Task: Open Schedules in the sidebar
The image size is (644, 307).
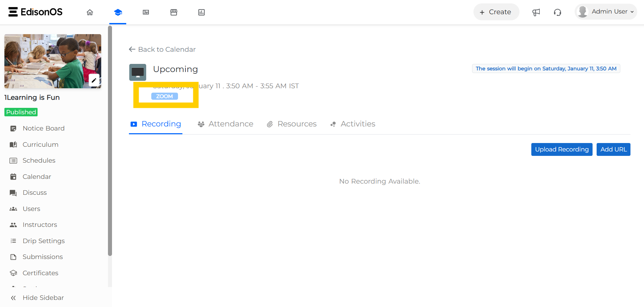Action: [39, 161]
